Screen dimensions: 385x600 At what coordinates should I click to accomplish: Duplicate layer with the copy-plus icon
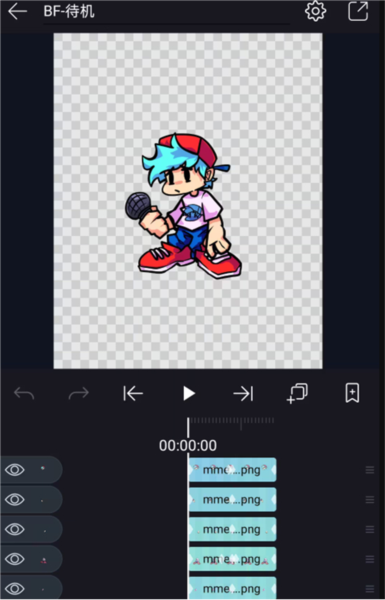297,393
